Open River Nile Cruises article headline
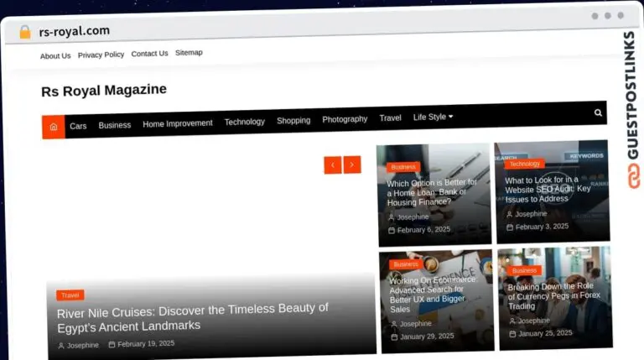The height and width of the screenshot is (360, 644). pos(192,316)
